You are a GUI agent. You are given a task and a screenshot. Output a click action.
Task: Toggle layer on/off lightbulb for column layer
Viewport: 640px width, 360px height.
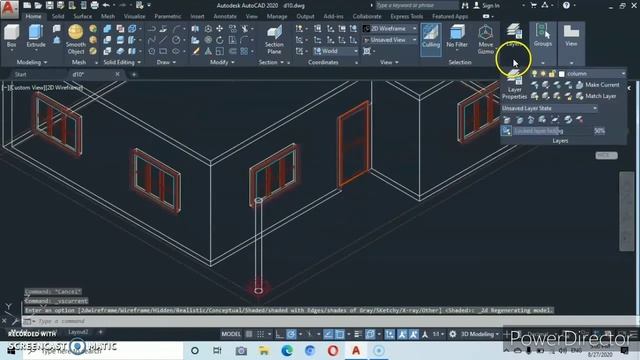534,74
